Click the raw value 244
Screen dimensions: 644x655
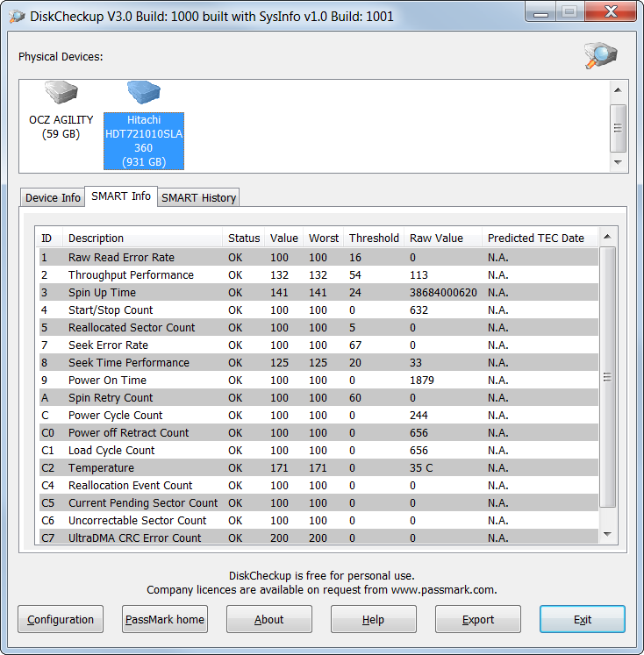click(x=419, y=416)
